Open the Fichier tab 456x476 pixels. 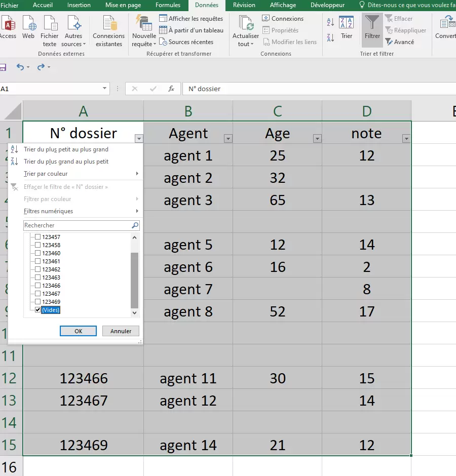coord(10,5)
